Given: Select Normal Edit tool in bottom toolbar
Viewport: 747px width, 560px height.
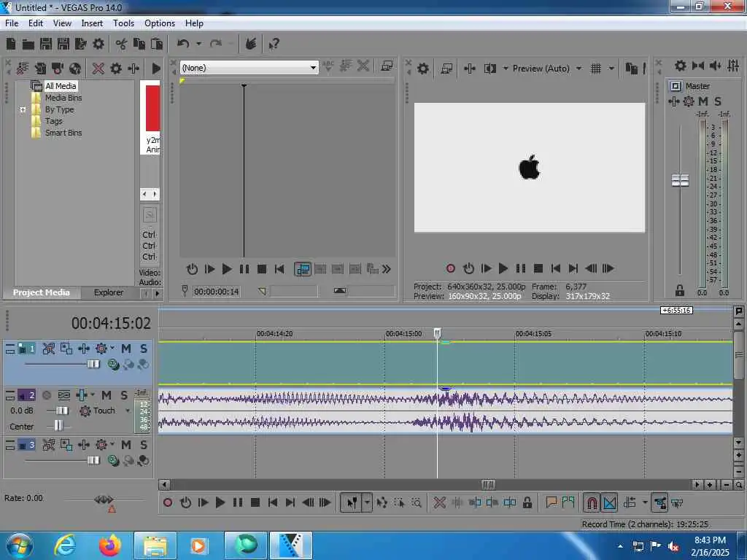Looking at the screenshot, I should (352, 502).
